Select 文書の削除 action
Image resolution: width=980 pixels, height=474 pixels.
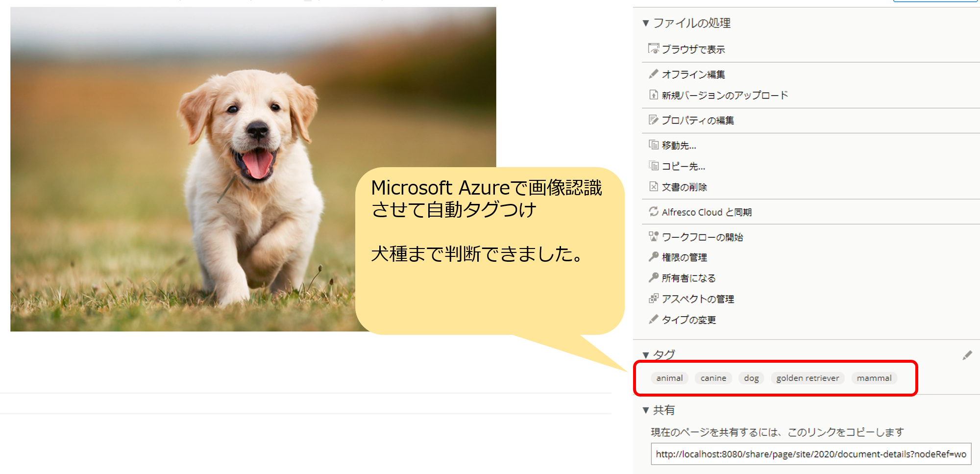684,187
